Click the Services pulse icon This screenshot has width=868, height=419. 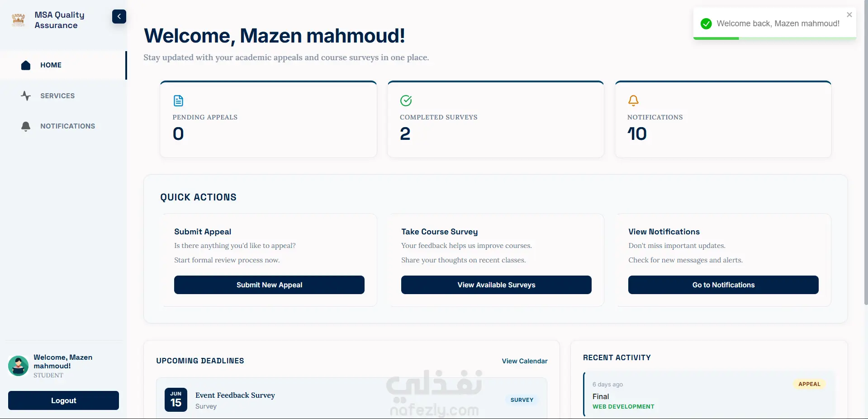point(26,95)
